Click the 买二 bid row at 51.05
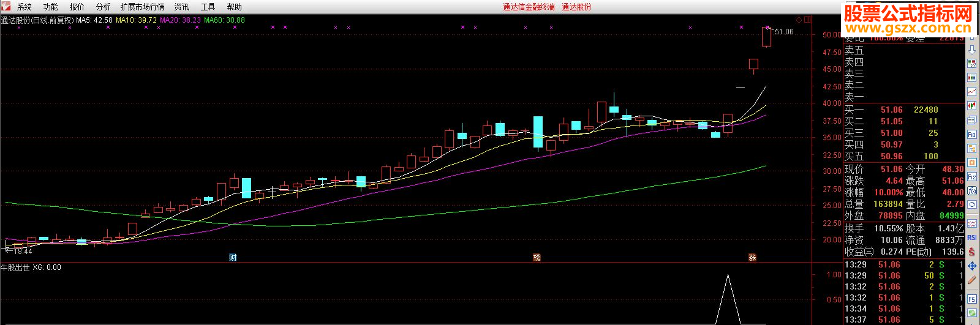Screen dimensions: 980x325 pyautogui.click(x=904, y=121)
